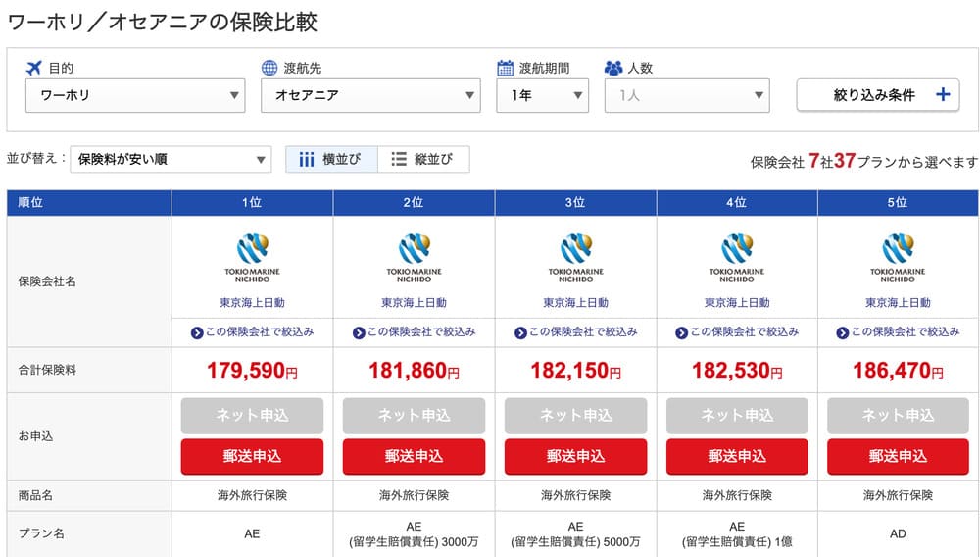Click the price 182,150円
Viewport: 980px width, 557px height.
tap(575, 370)
